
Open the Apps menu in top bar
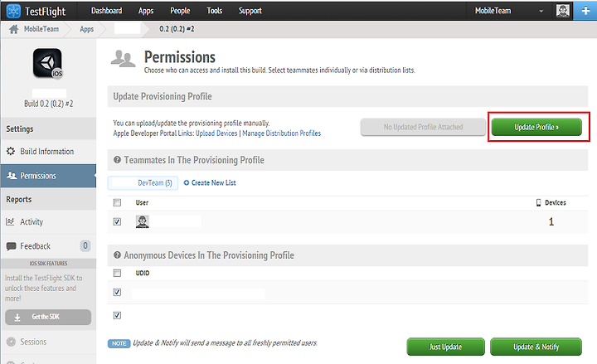click(146, 11)
